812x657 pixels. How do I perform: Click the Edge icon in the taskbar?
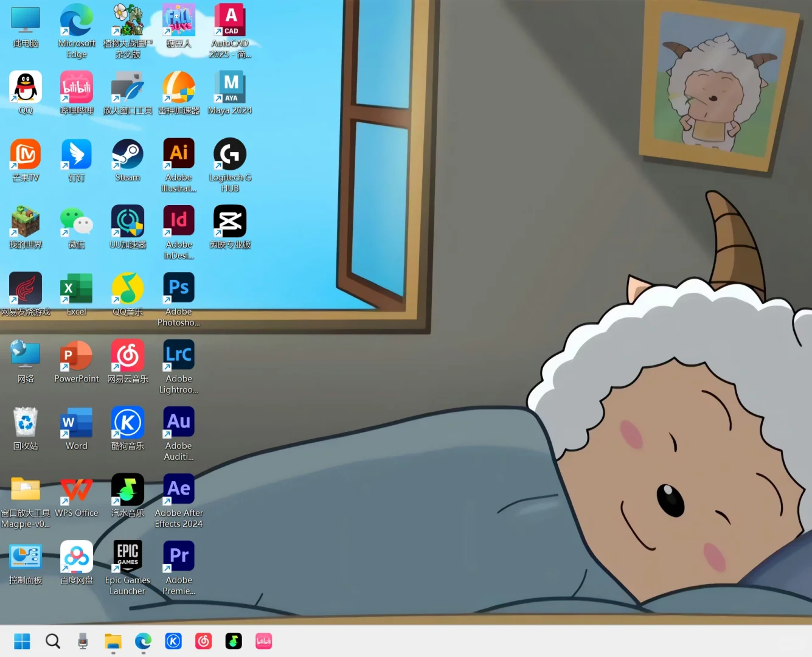[x=143, y=641]
